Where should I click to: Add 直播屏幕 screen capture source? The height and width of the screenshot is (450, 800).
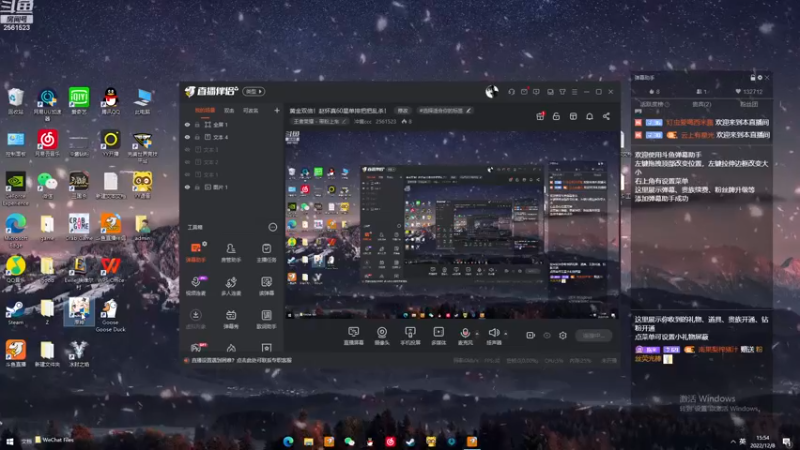353,336
